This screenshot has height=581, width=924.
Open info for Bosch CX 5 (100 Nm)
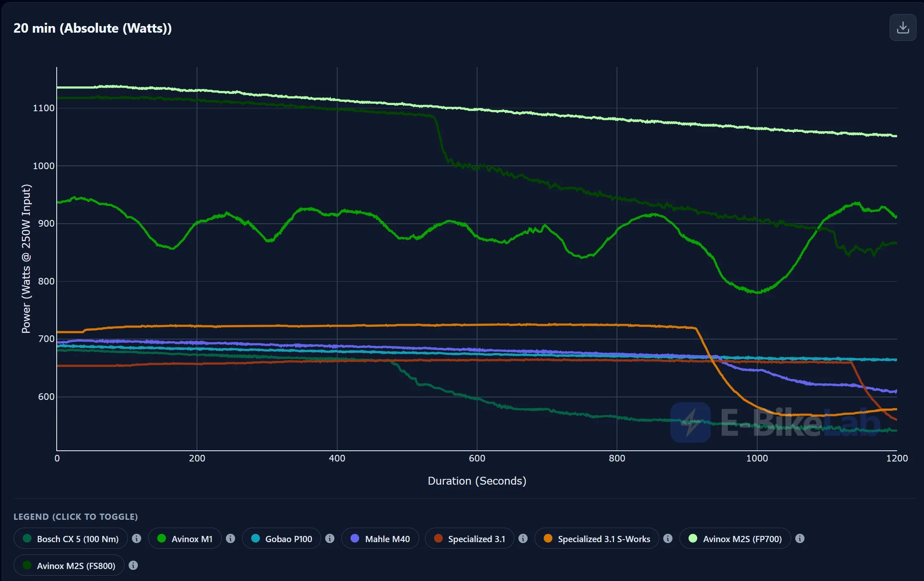pos(137,538)
